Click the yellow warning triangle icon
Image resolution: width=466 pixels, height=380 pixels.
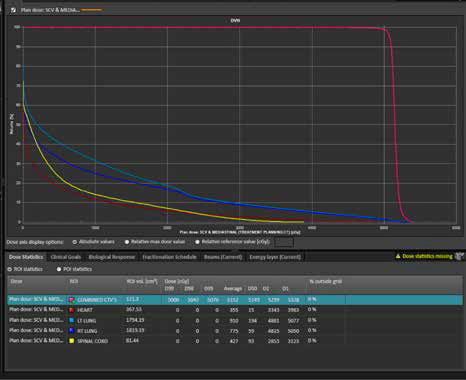tap(398, 256)
